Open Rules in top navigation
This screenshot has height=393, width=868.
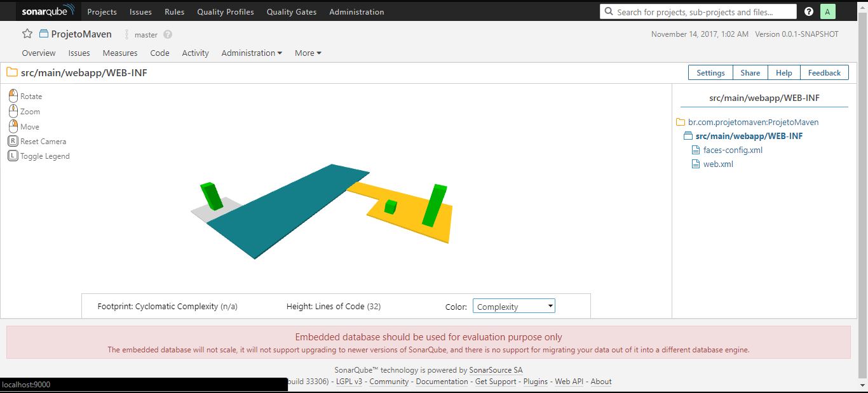tap(174, 11)
